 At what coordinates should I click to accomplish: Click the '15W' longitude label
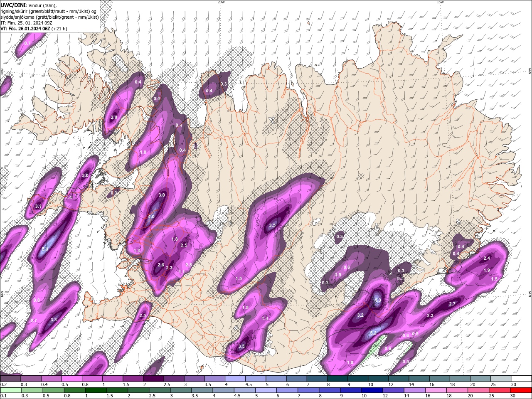click(x=440, y=2)
